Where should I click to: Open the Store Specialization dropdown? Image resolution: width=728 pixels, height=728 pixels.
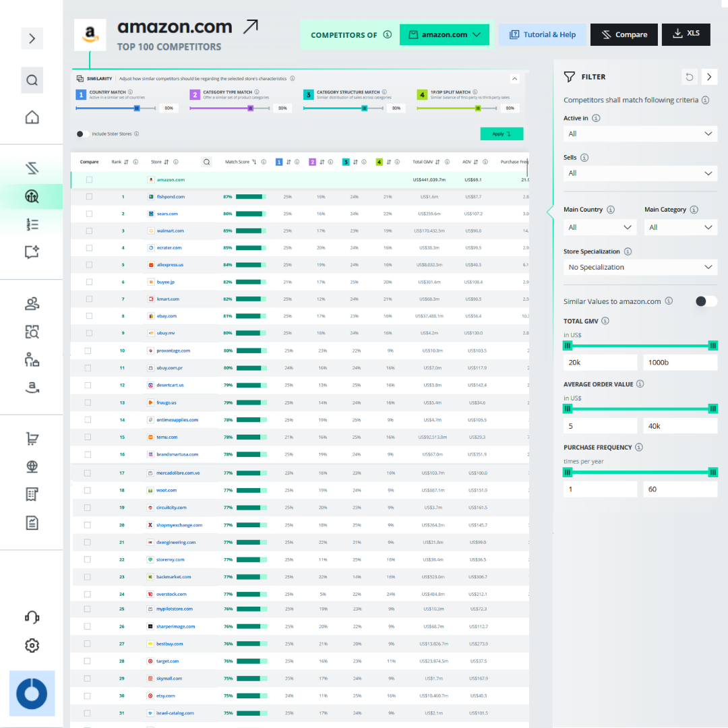click(640, 268)
